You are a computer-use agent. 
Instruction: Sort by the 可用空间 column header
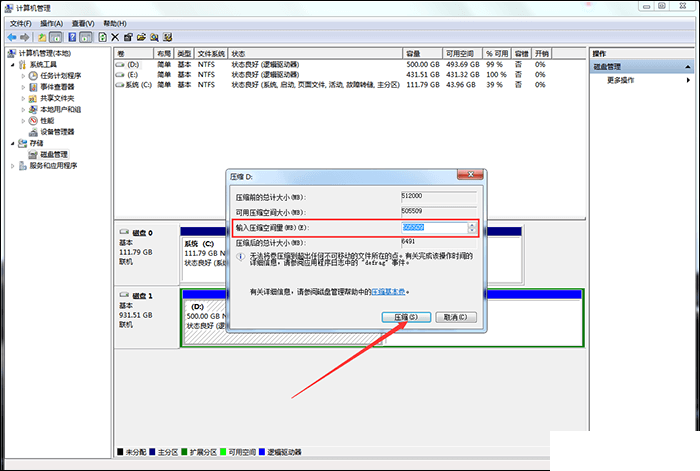tap(462, 54)
